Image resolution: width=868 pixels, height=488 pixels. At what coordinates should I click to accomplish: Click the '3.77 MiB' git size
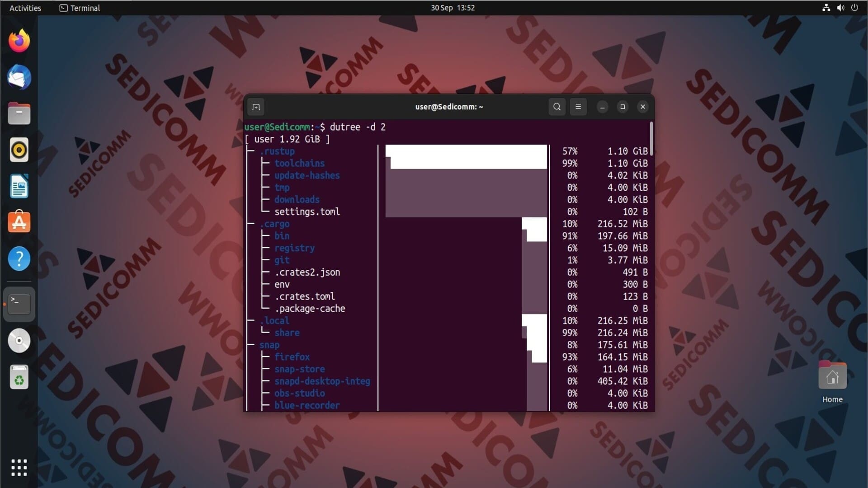coord(627,260)
